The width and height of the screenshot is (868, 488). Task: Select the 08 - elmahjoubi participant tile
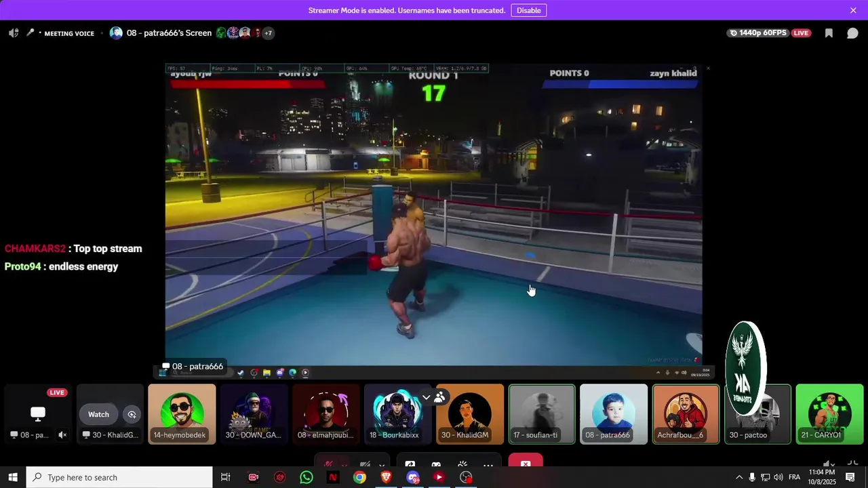click(325, 414)
